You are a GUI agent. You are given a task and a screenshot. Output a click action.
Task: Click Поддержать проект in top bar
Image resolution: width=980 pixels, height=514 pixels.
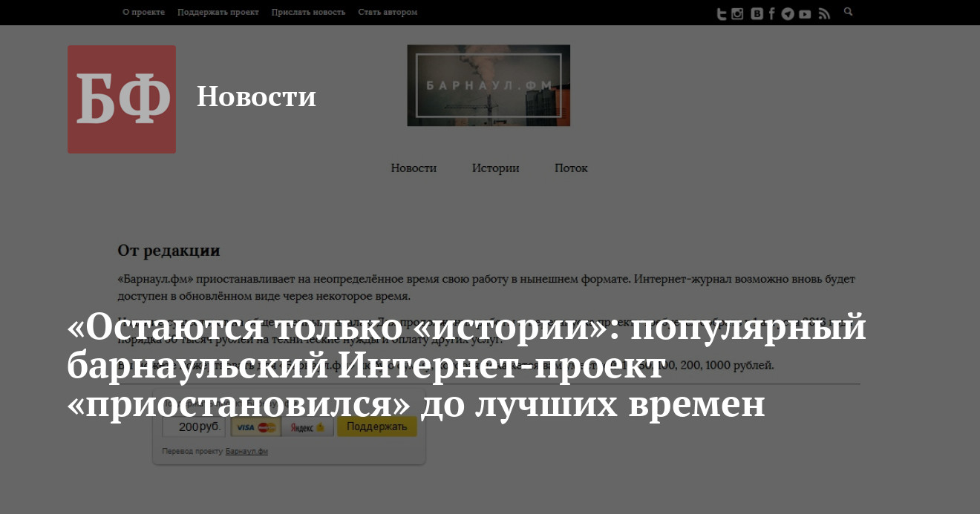218,12
